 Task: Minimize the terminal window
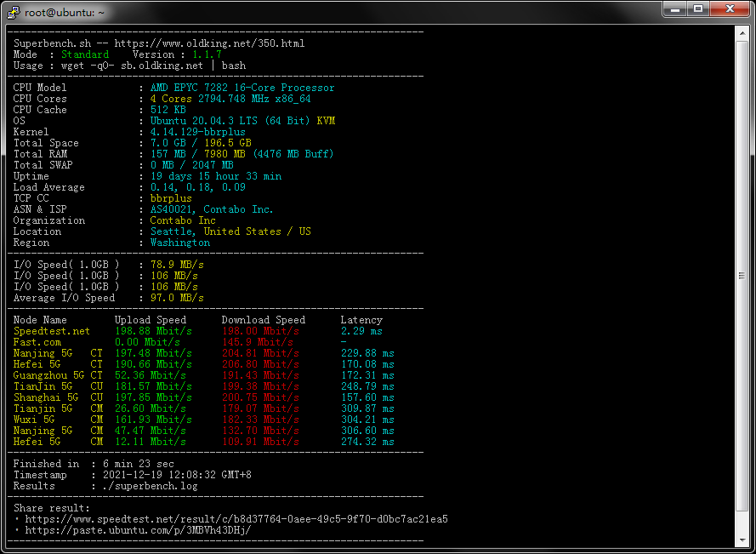coord(676,9)
